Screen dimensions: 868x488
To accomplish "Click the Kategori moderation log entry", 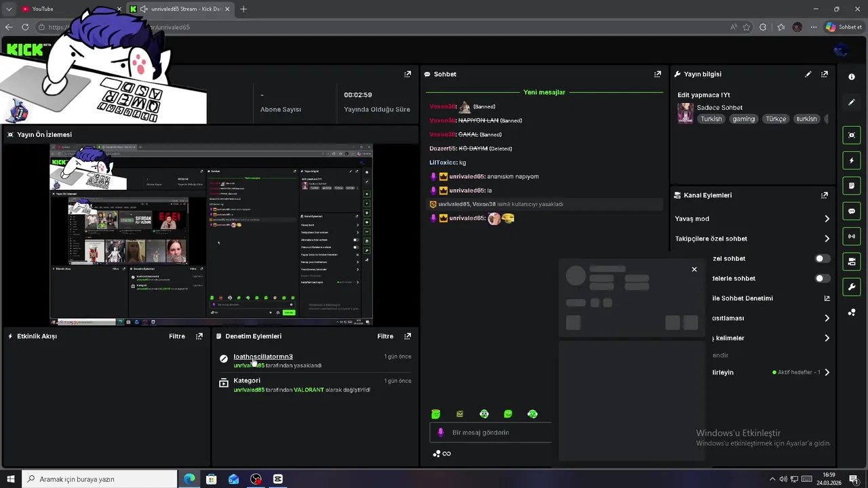I will [x=313, y=385].
